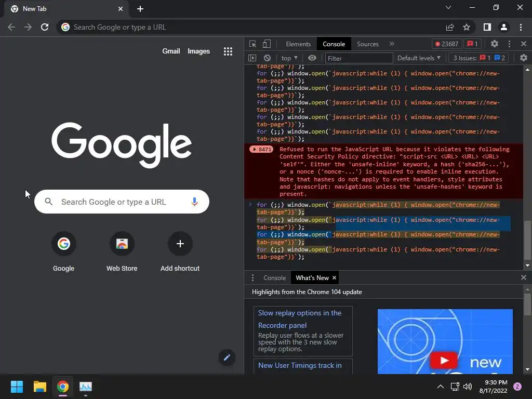Close the New Tab tab

tap(121, 9)
